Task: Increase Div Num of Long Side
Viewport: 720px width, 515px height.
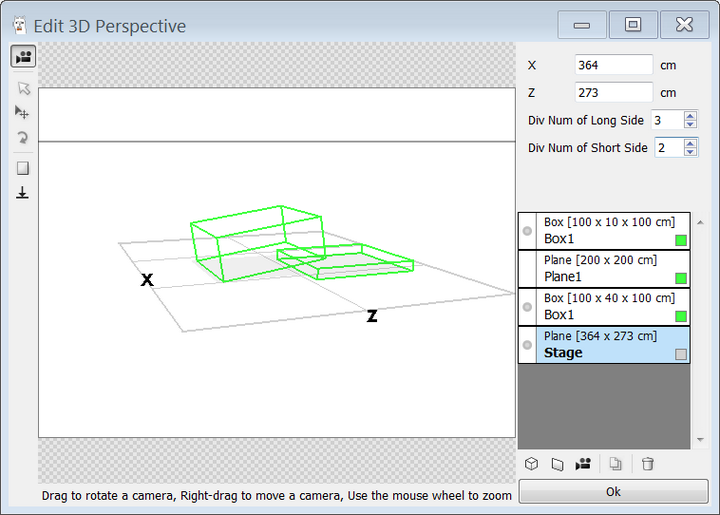Action: coord(690,115)
